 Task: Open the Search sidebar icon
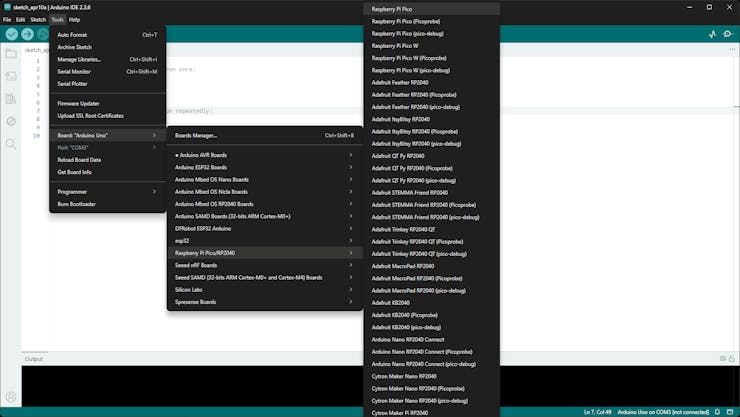click(11, 144)
